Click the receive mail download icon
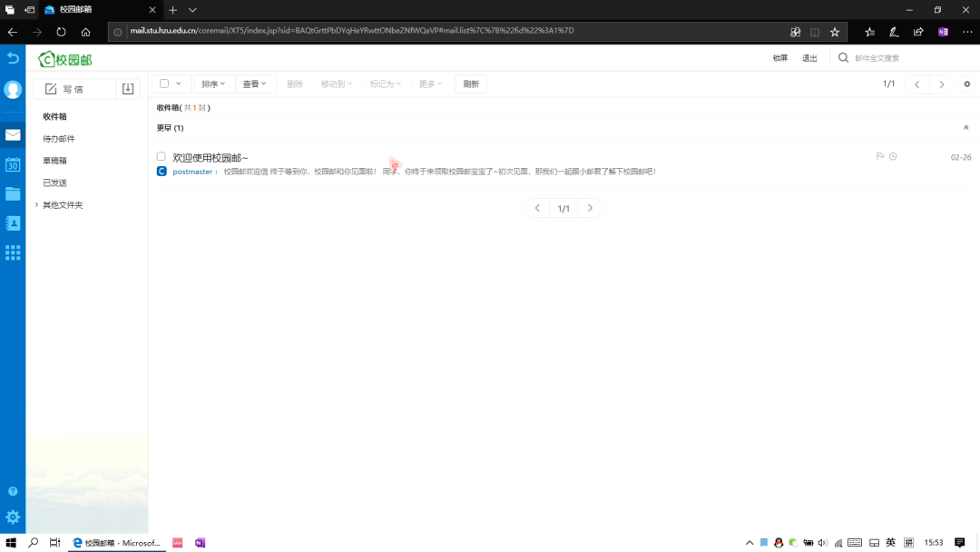 click(x=128, y=89)
